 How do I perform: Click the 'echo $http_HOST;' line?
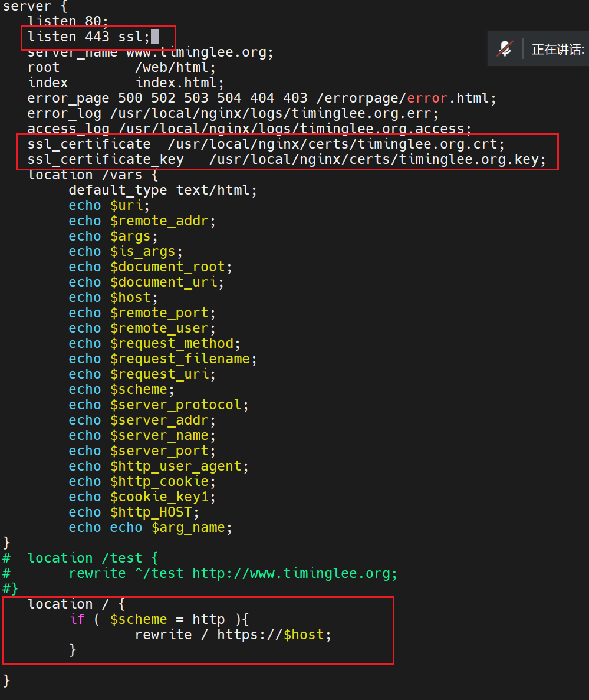point(134,512)
